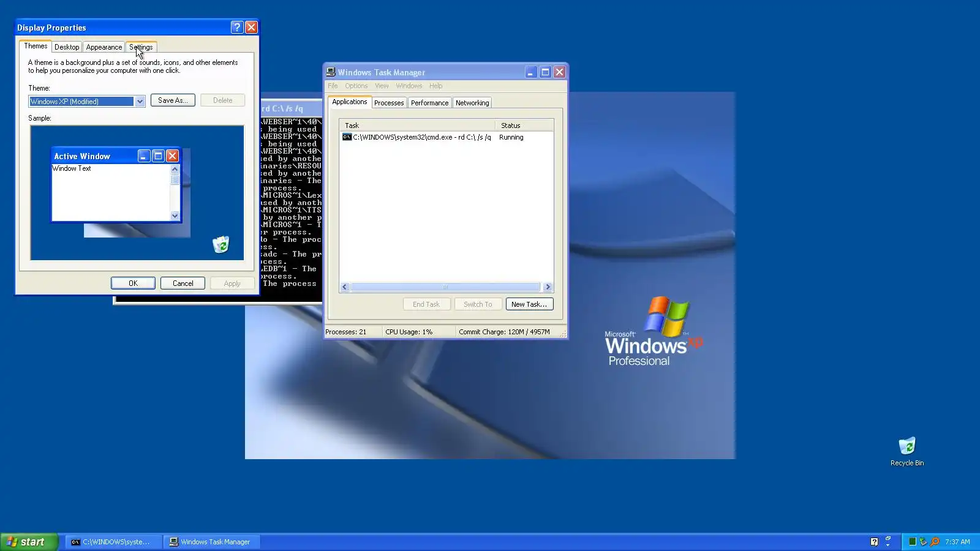Viewport: 980px width, 551px height.
Task: Click the green CPU usage tray icon
Action: pyautogui.click(x=913, y=542)
